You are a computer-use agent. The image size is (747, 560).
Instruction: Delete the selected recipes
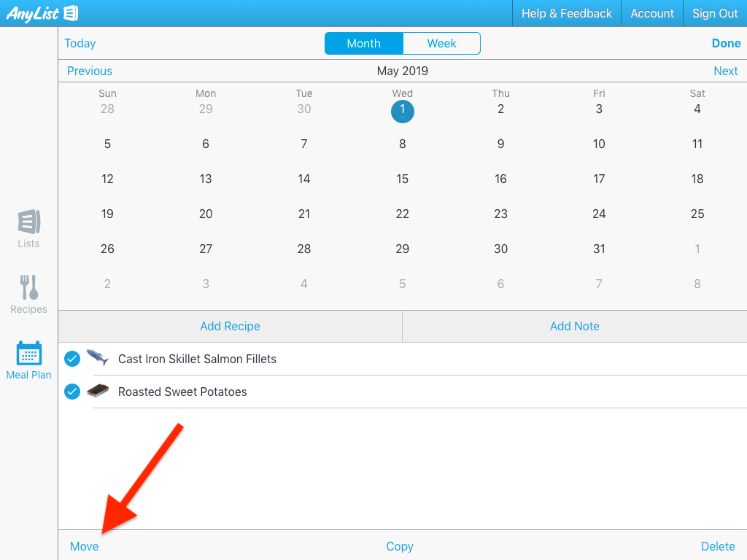pyautogui.click(x=718, y=546)
